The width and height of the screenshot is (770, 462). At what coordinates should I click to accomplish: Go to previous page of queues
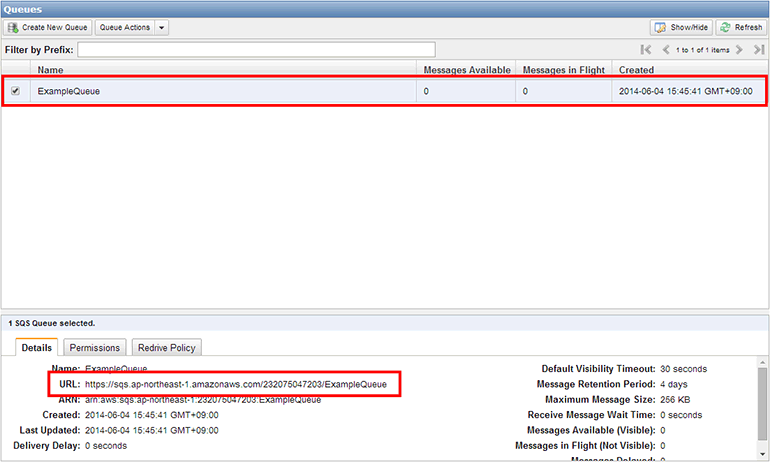[666, 49]
